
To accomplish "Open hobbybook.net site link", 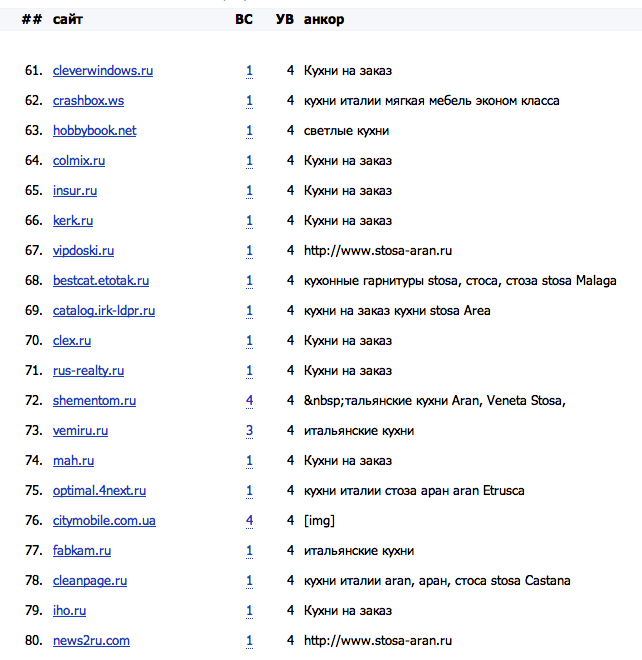I will (94, 131).
